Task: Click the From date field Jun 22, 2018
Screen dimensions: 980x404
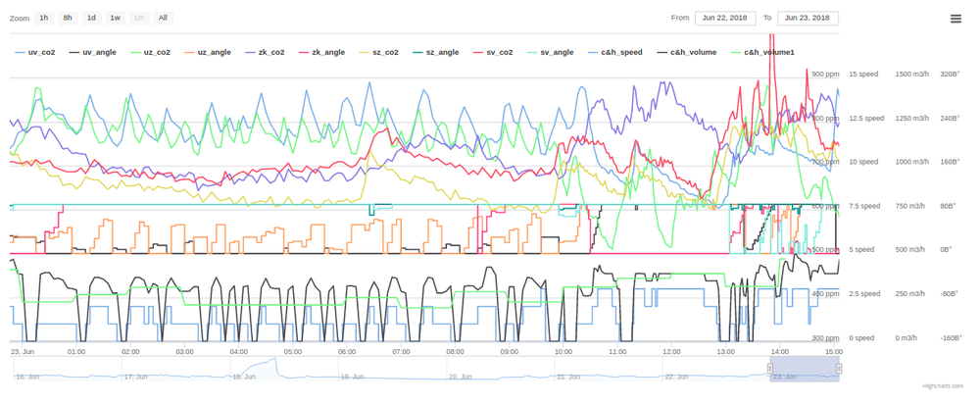Action: tap(724, 18)
